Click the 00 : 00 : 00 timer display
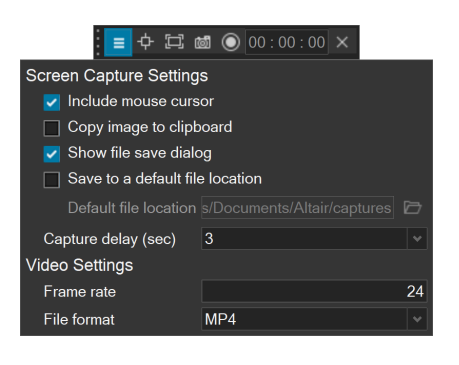 pos(287,42)
